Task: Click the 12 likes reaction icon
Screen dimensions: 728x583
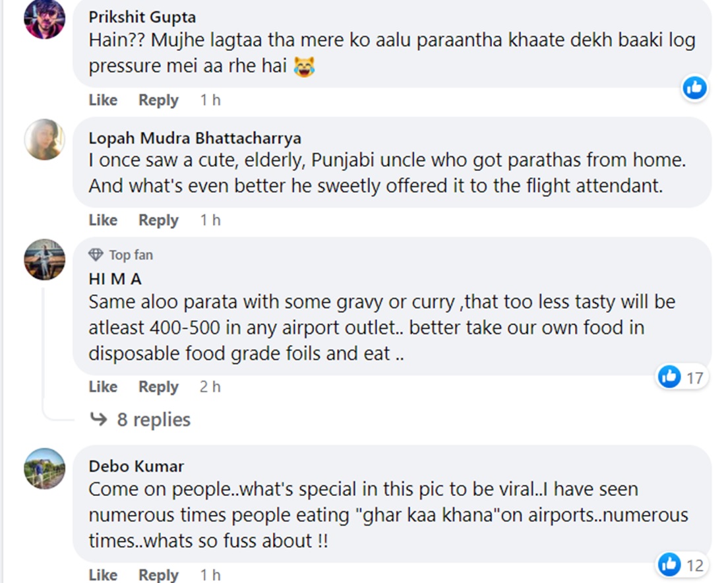Action: coord(669,564)
